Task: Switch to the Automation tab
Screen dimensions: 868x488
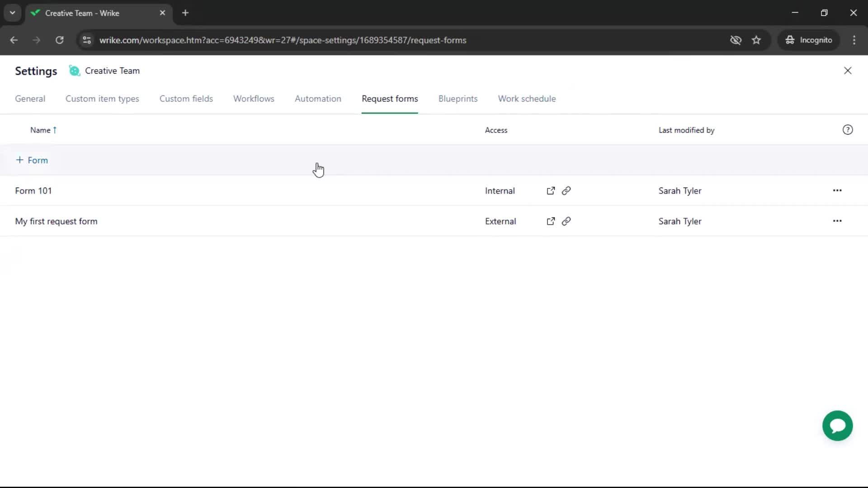Action: (x=318, y=99)
